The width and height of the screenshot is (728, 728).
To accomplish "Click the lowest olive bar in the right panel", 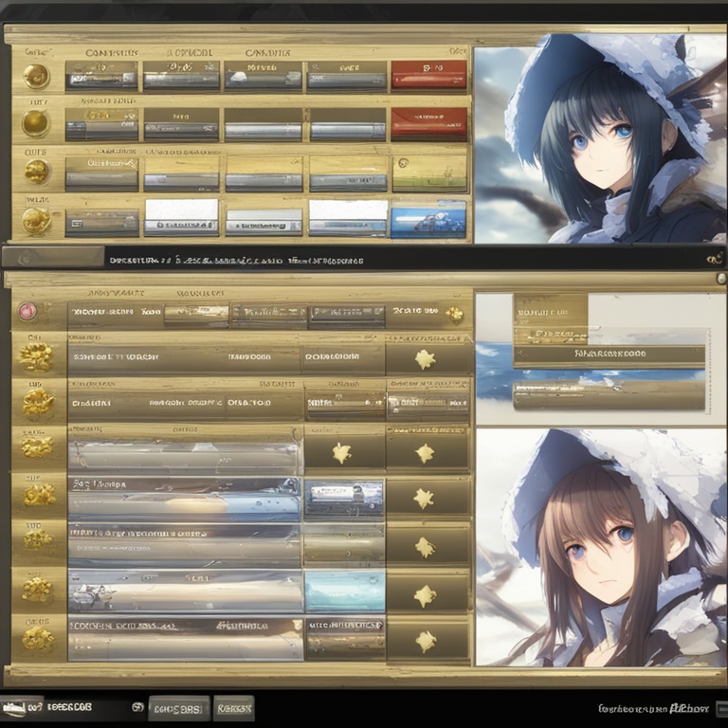I will [609, 396].
